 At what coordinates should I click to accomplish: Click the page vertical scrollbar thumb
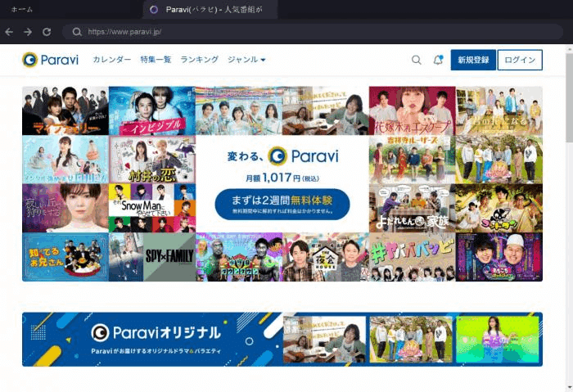[570, 97]
